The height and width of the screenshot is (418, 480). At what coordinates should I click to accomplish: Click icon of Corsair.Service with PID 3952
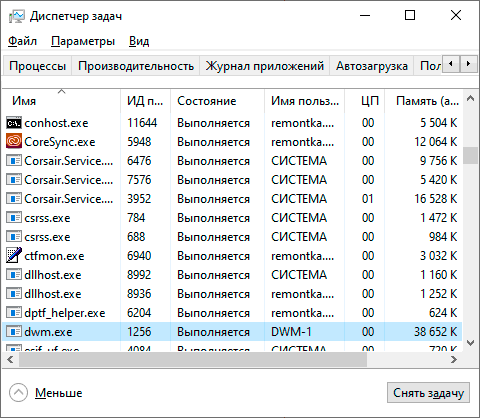[x=14, y=199]
